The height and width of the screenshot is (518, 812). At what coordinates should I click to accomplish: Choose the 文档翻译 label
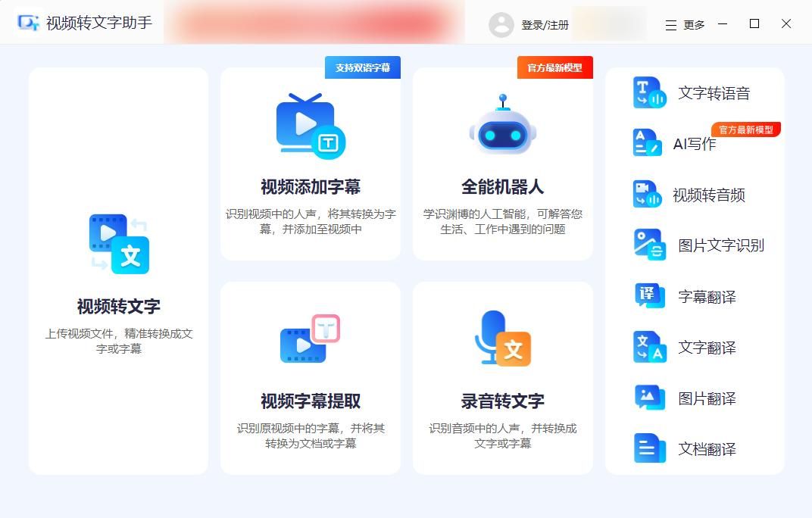click(x=707, y=449)
